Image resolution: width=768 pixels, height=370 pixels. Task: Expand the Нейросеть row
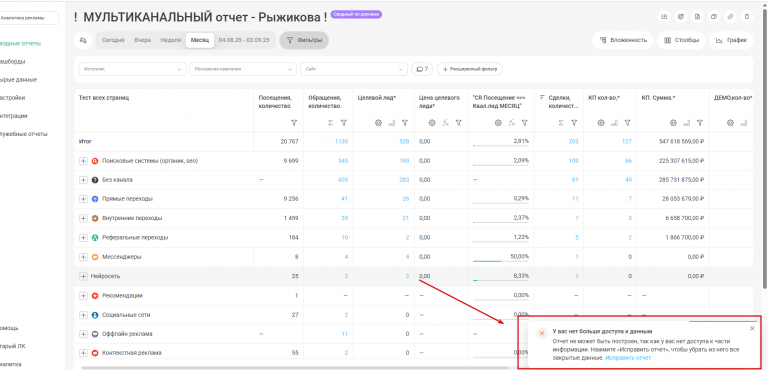pos(83,276)
